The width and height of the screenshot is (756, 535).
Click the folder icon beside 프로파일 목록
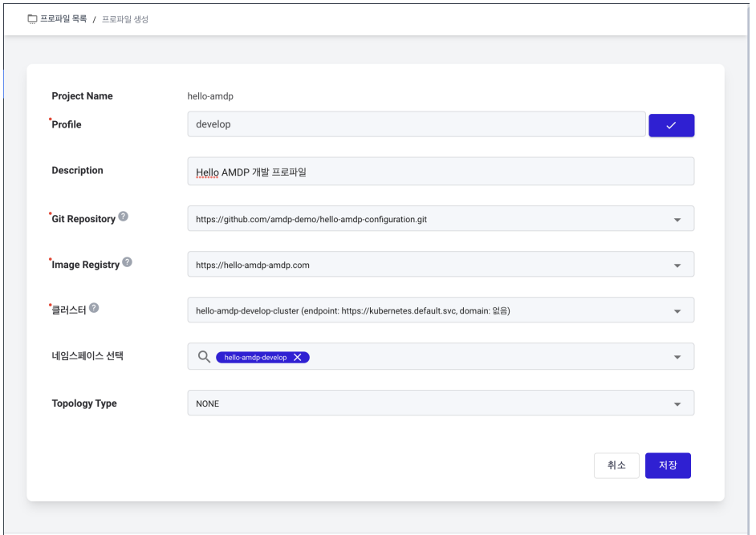(32, 18)
